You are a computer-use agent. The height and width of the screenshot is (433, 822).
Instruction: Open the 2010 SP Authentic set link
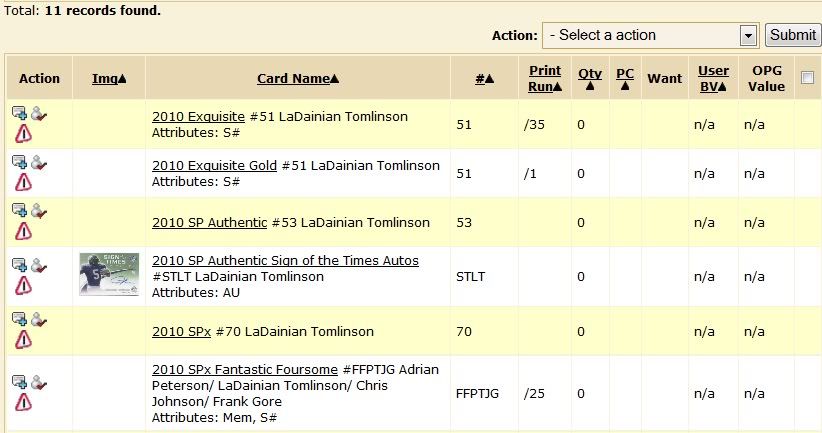pyautogui.click(x=209, y=222)
